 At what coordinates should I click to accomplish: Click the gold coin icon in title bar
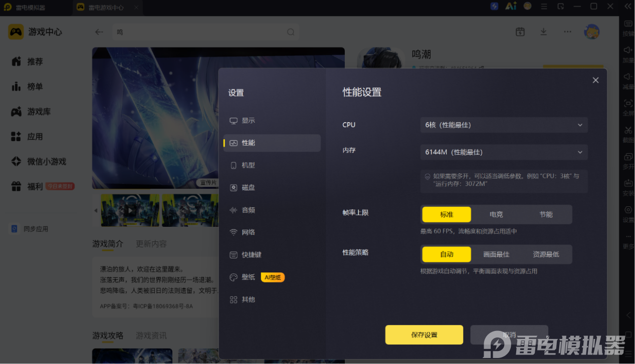click(x=528, y=7)
